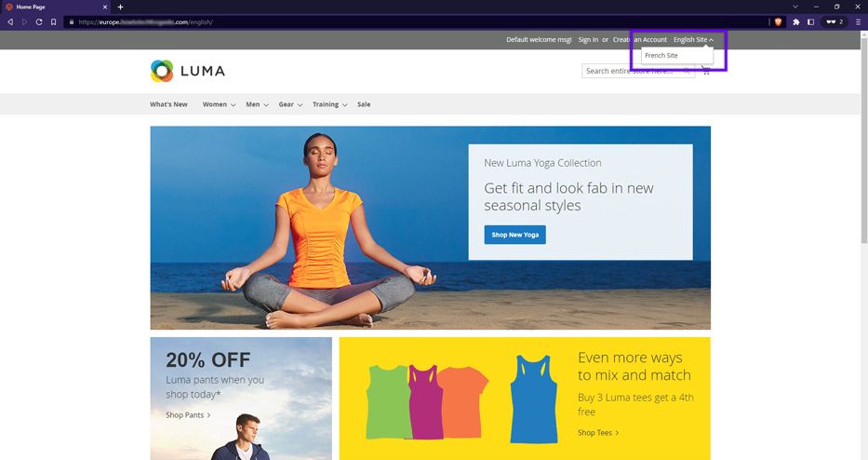Click the blue tank top image
The image size is (868, 460).
click(533, 399)
